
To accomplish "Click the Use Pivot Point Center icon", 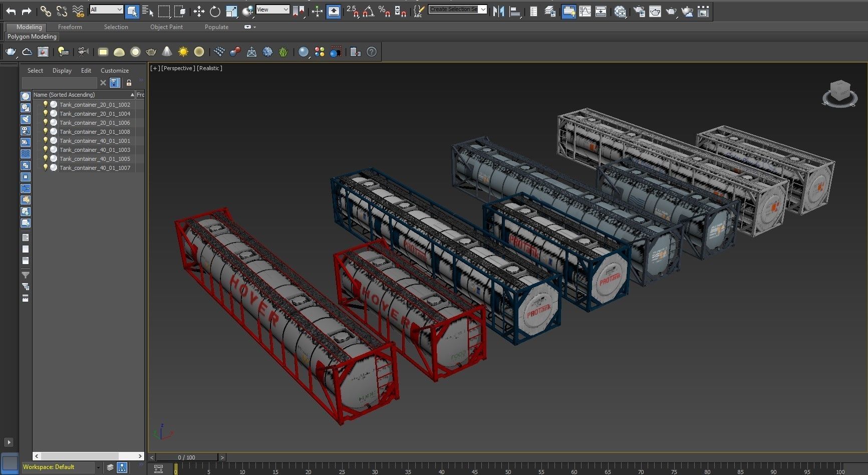I will [x=299, y=11].
